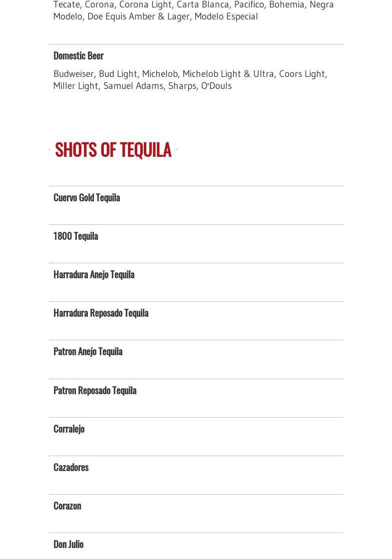Click on Patron Anejo Tequila
Screen dimensions: 392x559
87,351
